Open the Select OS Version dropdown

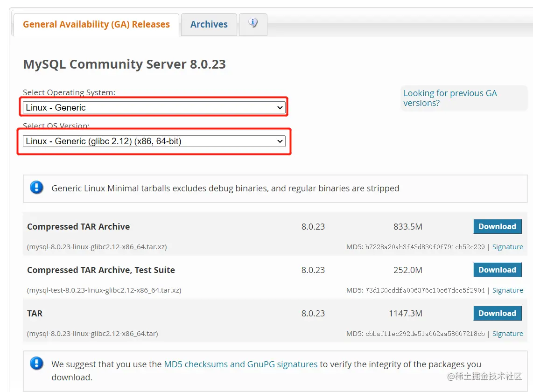154,141
